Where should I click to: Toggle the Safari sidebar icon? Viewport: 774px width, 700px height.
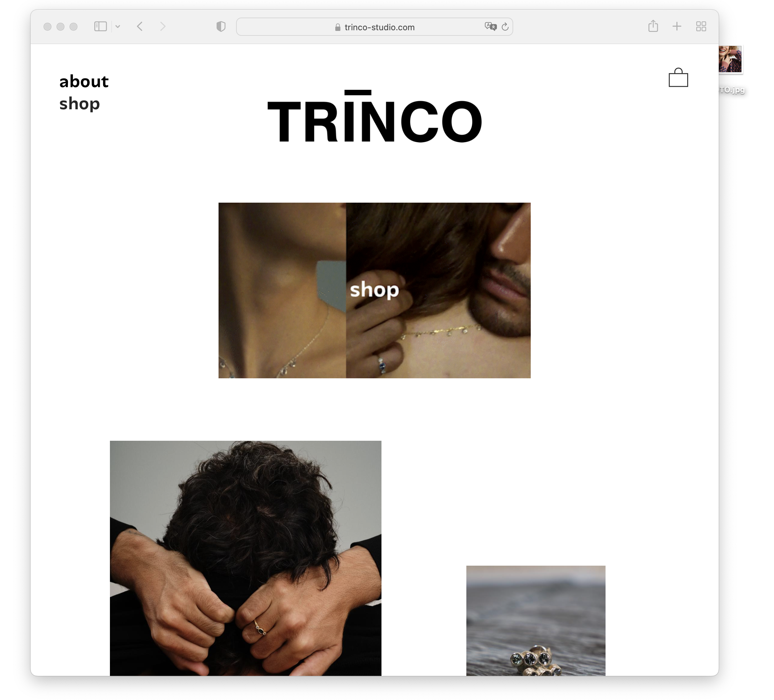point(100,26)
